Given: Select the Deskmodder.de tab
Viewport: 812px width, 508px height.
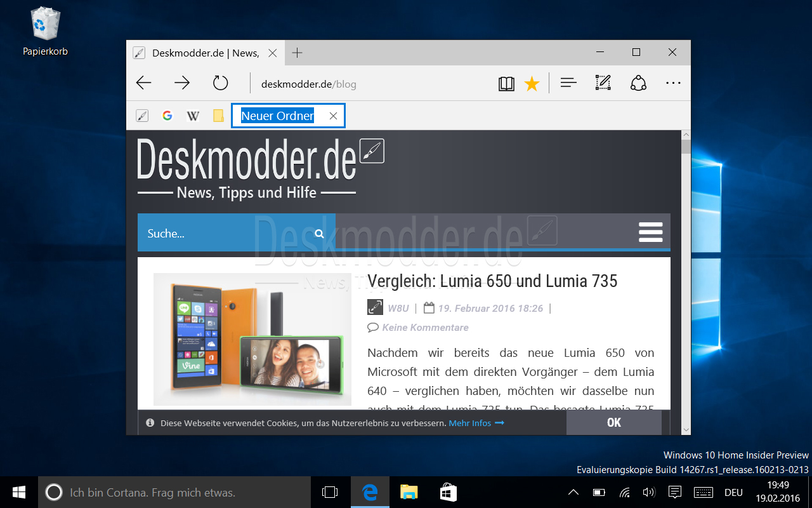Looking at the screenshot, I should 206,53.
